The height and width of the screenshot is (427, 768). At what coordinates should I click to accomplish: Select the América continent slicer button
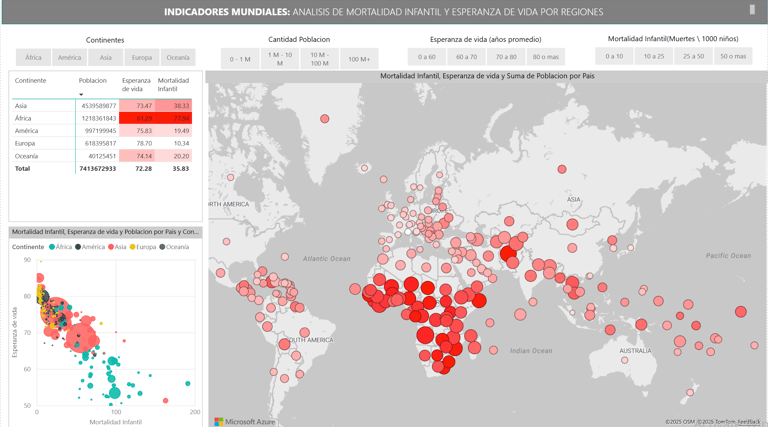point(70,57)
